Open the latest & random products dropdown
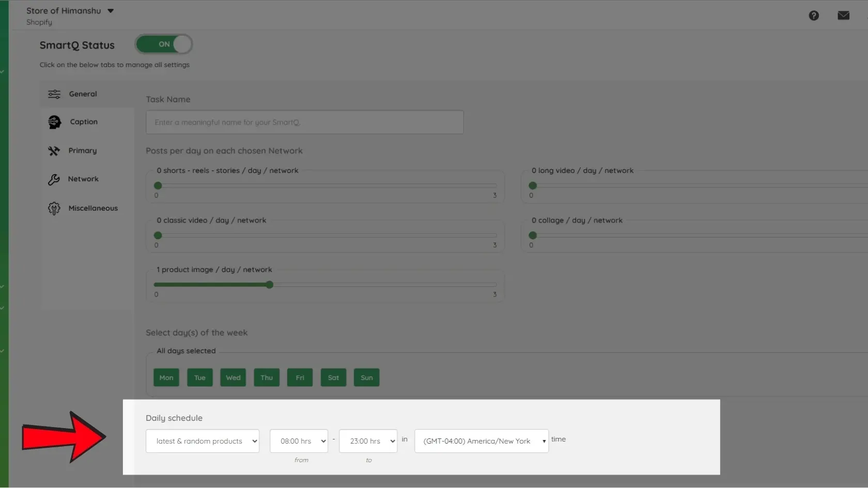Screen dimensions: 868x488 (x=203, y=441)
